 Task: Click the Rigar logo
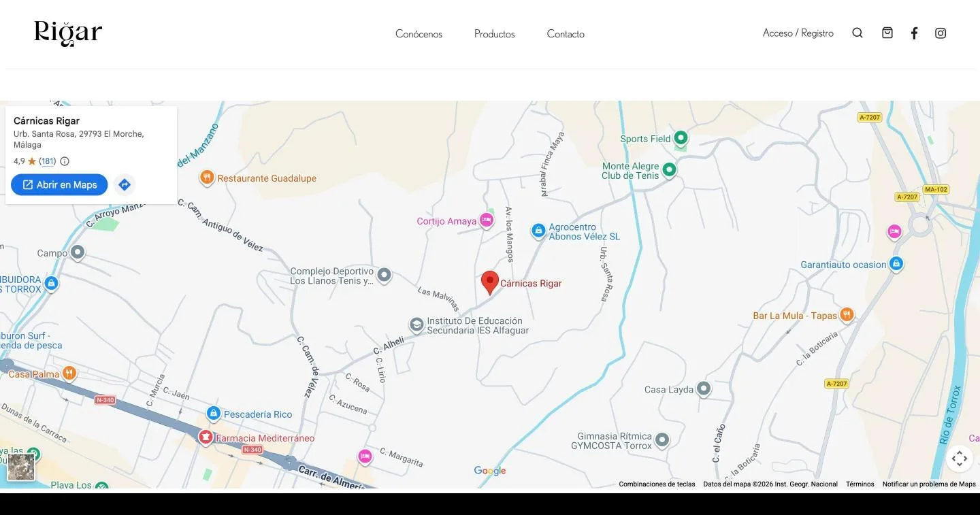coord(68,33)
